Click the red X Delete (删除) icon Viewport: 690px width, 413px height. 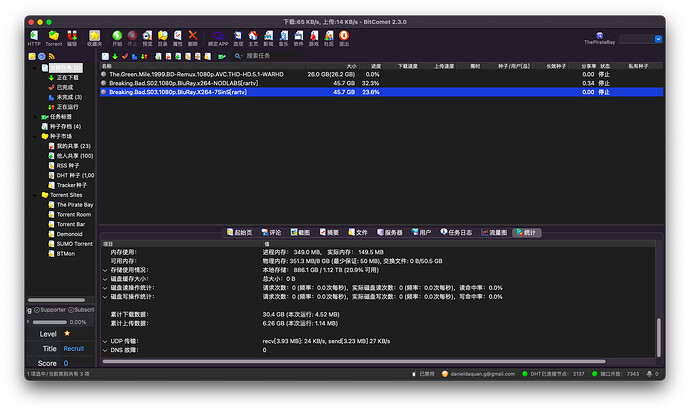pyautogui.click(x=193, y=36)
